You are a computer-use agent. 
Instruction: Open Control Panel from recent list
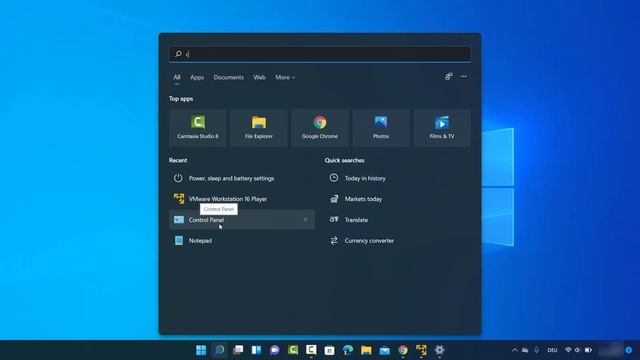(242, 220)
